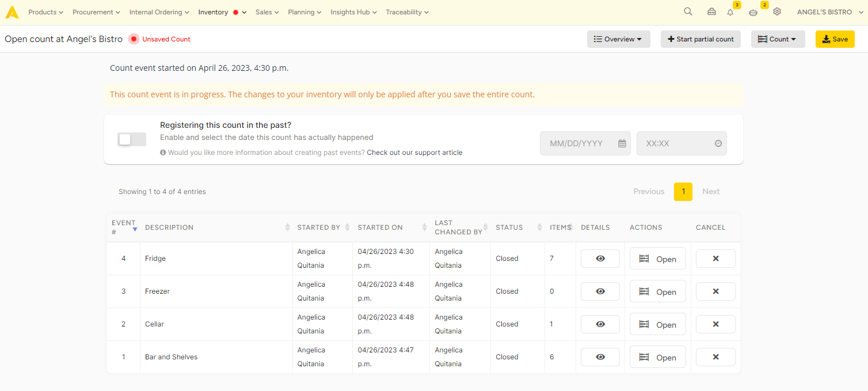Open the Count dropdown button
868x391 pixels.
[778, 39]
